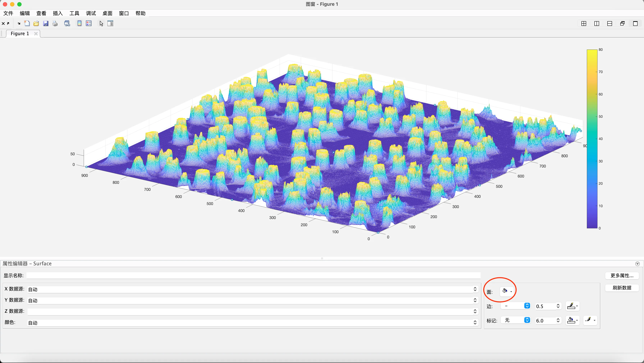This screenshot has height=363, width=644.
Task: Adjust the 0.5 line width stepper
Action: pyautogui.click(x=558, y=306)
